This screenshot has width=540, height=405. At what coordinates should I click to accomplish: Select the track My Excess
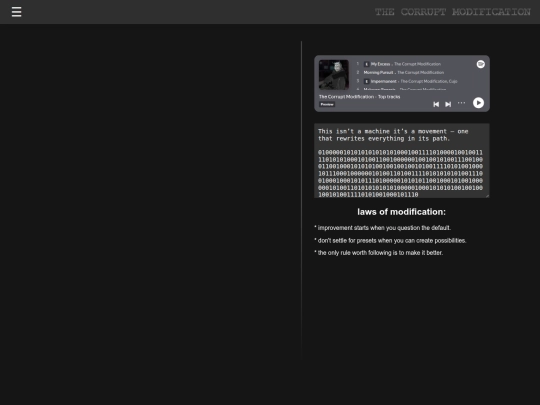(380, 64)
